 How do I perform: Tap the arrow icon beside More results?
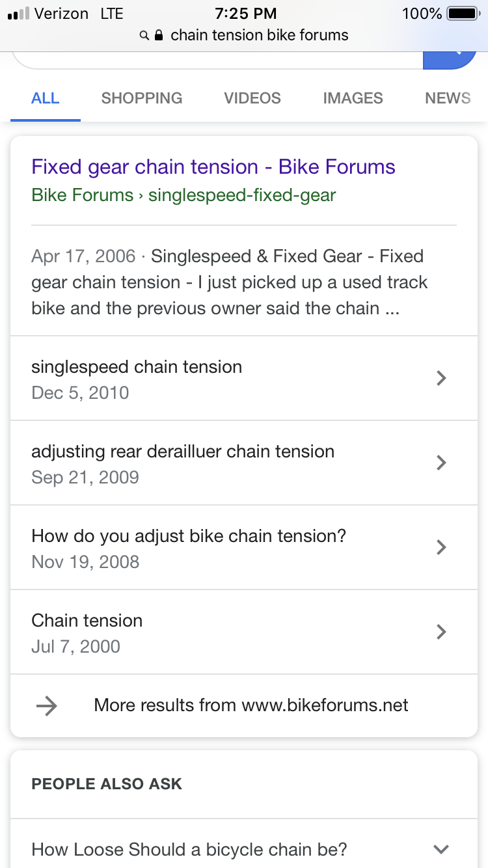[47, 706]
